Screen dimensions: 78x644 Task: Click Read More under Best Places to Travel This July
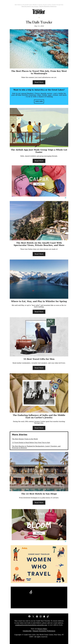tap(39, 82)
